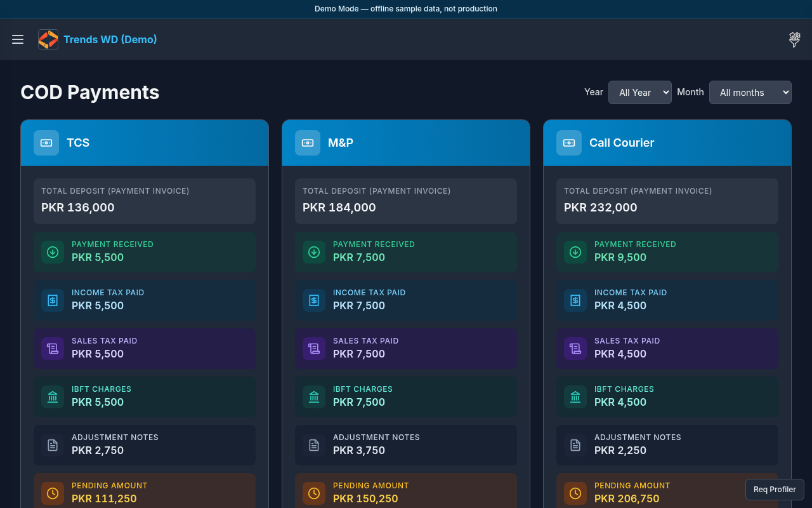This screenshot has height=508, width=812.
Task: Click the Trends WD logo icon
Action: click(x=48, y=39)
